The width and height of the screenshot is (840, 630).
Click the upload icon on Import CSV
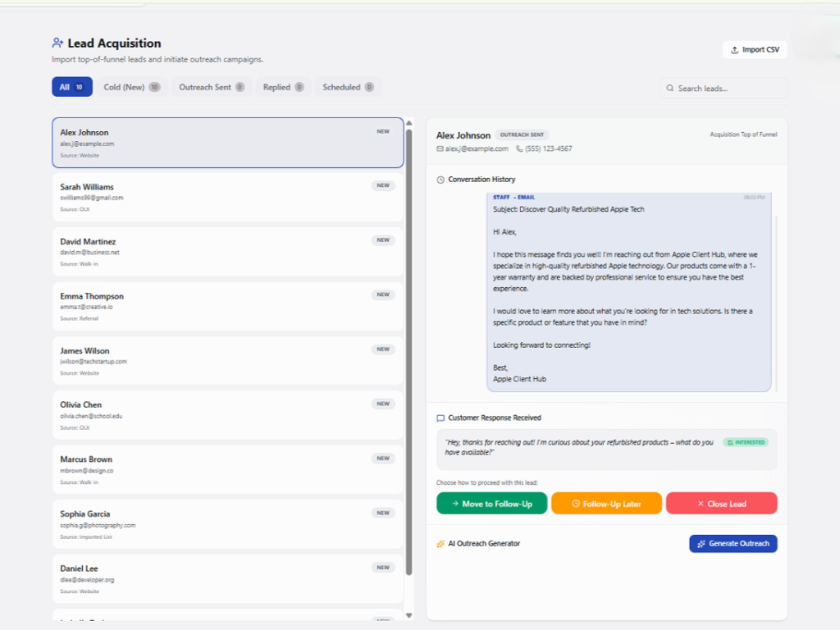click(734, 50)
